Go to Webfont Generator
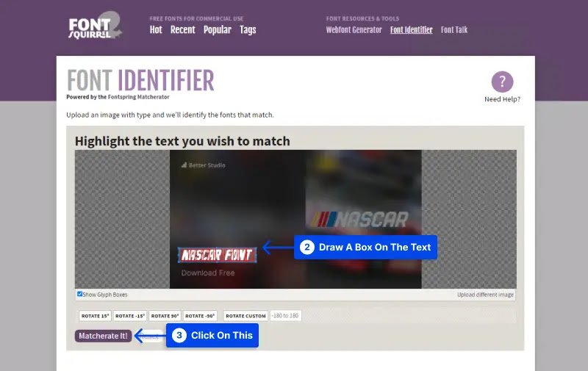The width and height of the screenshot is (588, 371). click(x=354, y=30)
